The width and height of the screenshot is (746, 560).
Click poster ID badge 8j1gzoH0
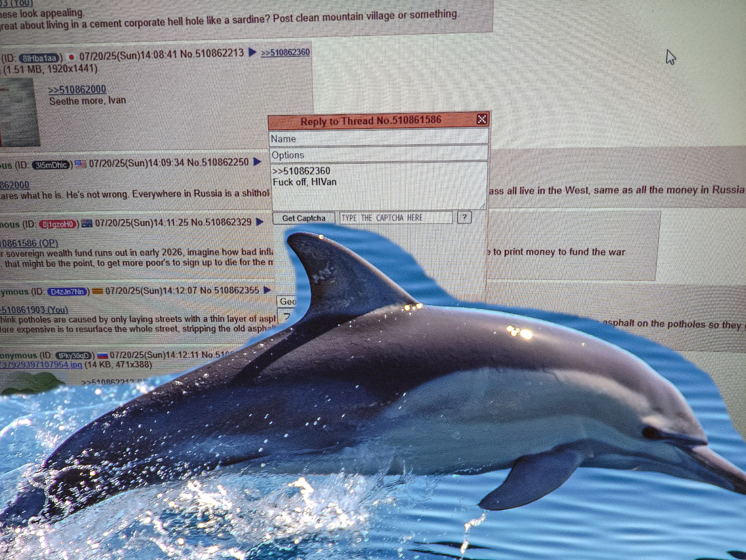tap(58, 224)
